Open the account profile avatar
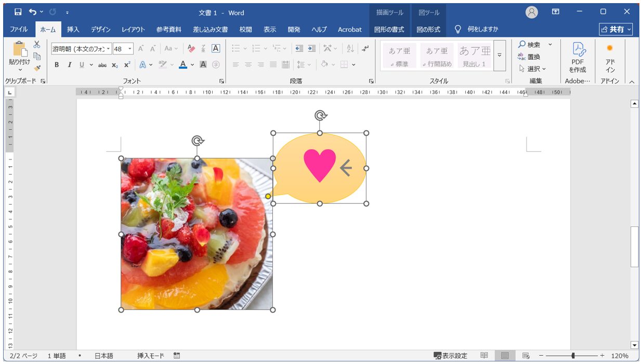The image size is (642, 364). (x=532, y=12)
